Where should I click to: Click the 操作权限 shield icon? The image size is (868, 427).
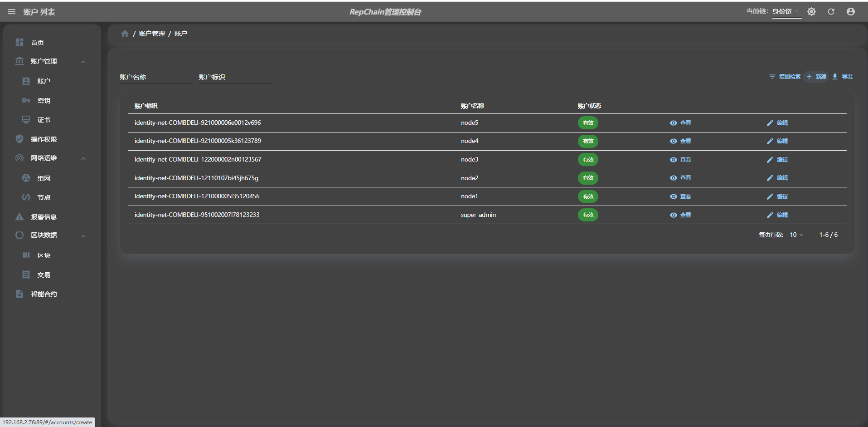click(x=19, y=139)
